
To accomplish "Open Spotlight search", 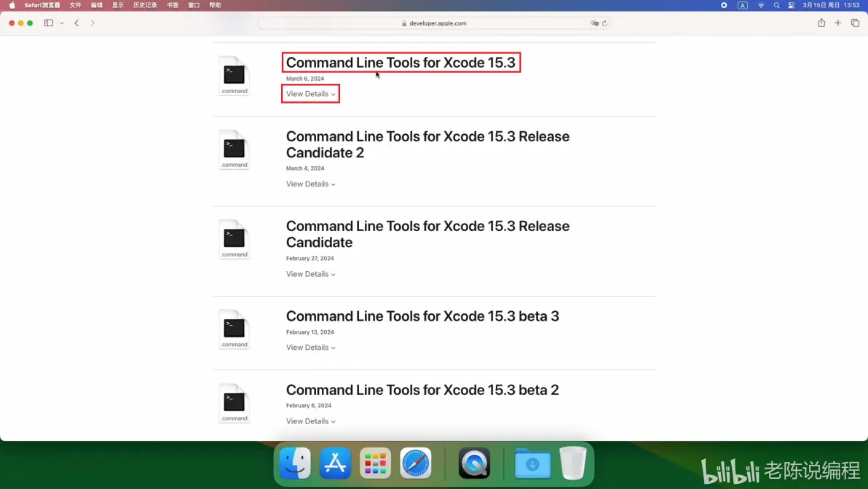I will (x=776, y=5).
